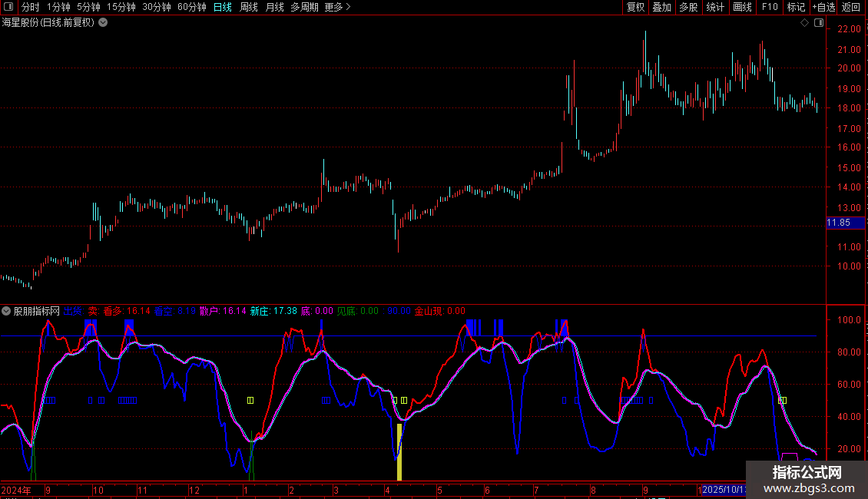868x499 pixels.
Task: Click the 底: 0.00 indicator value
Action: pos(317,311)
